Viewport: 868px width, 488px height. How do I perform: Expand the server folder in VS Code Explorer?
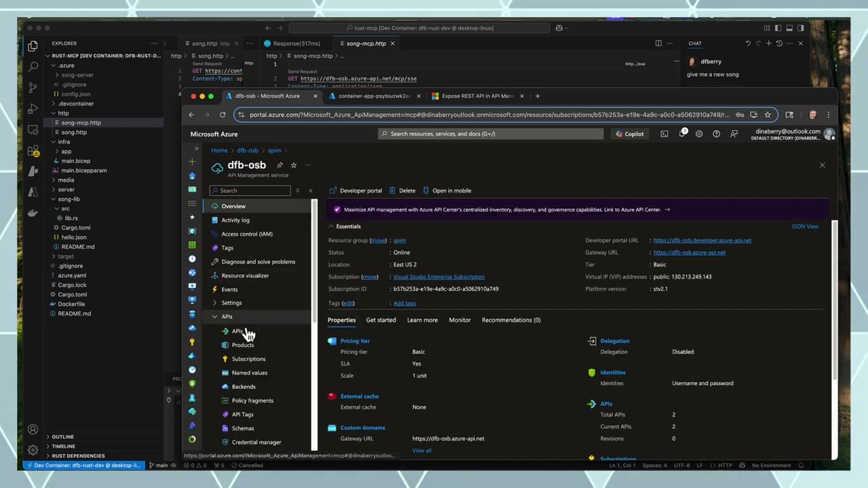click(54, 190)
